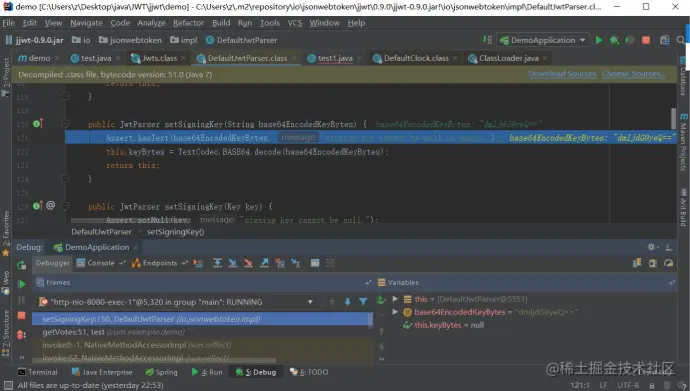Open Evaluate Expression calculator icon
The height and width of the screenshot is (391, 690).
point(315,263)
